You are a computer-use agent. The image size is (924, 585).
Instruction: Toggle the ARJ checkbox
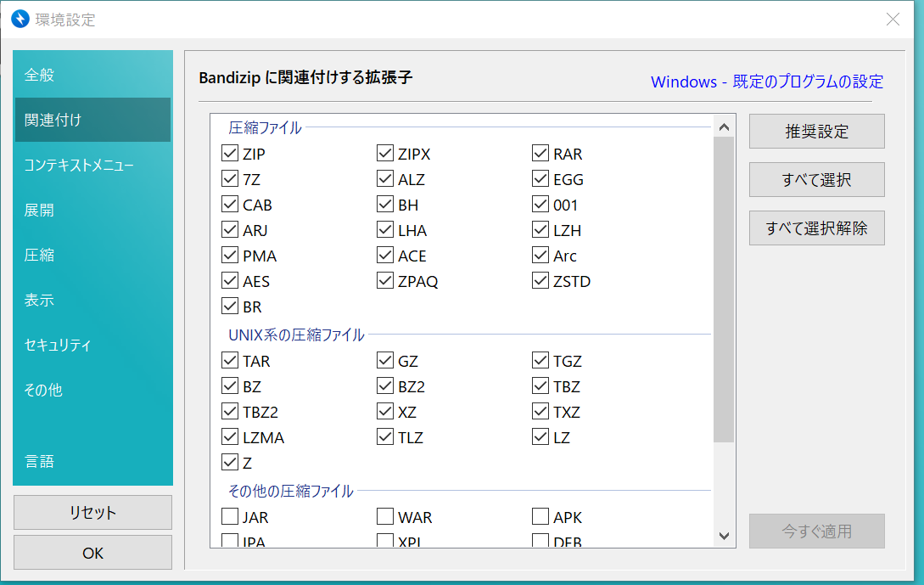[x=230, y=230]
